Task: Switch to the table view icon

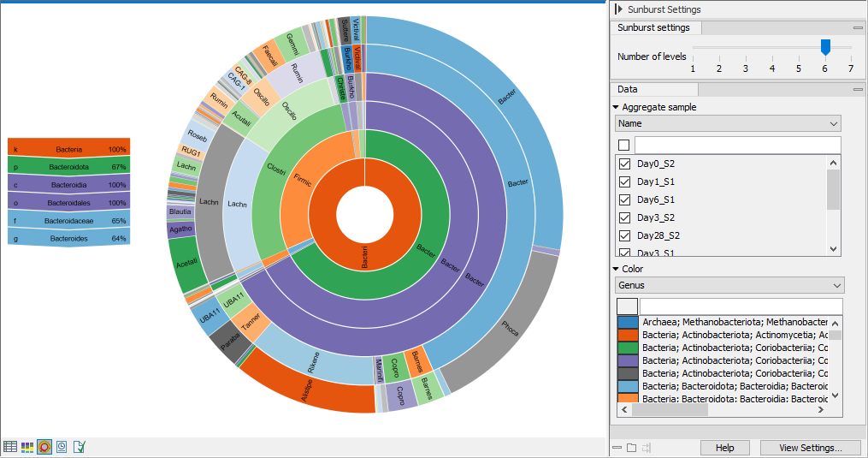Action: click(x=10, y=446)
